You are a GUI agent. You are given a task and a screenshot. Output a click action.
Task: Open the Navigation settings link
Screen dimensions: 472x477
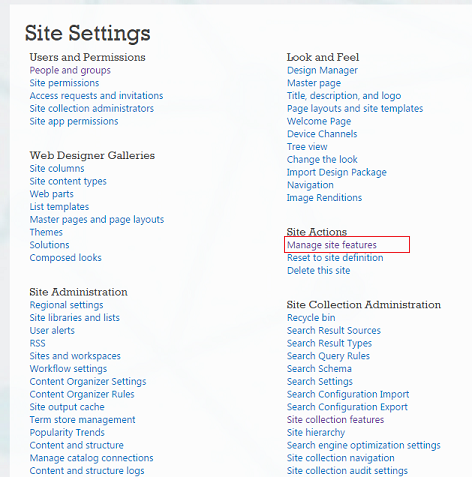(310, 185)
